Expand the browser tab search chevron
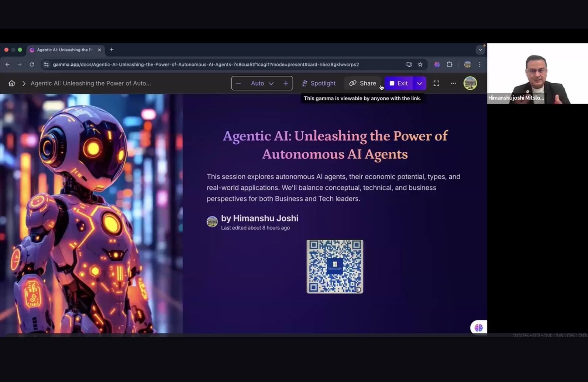This screenshot has height=382, width=588. point(480,50)
